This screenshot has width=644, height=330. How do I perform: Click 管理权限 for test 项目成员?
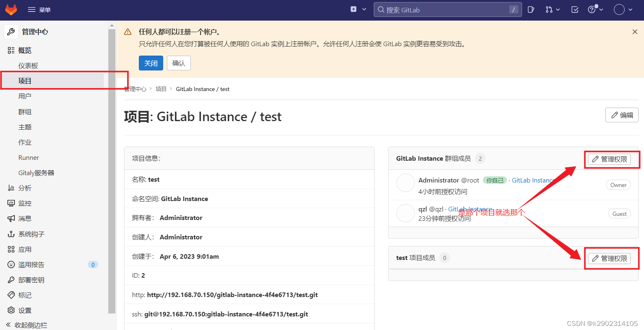click(609, 258)
